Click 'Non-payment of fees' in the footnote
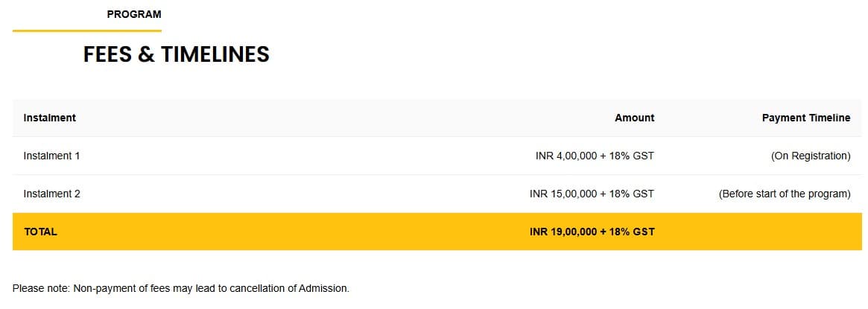 (121, 288)
